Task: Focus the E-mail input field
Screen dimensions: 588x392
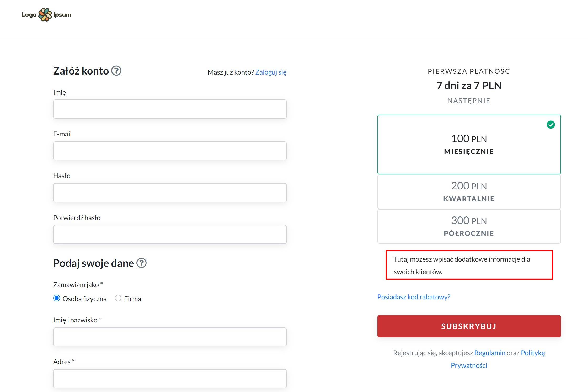Action: (x=170, y=151)
